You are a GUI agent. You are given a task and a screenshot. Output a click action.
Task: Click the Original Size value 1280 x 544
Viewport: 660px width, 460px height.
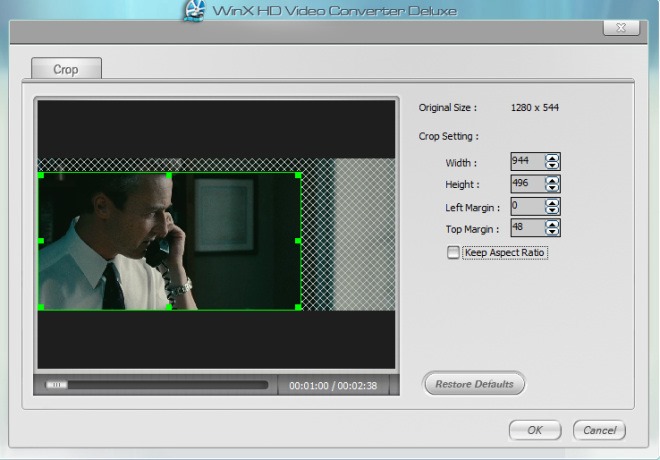535,108
